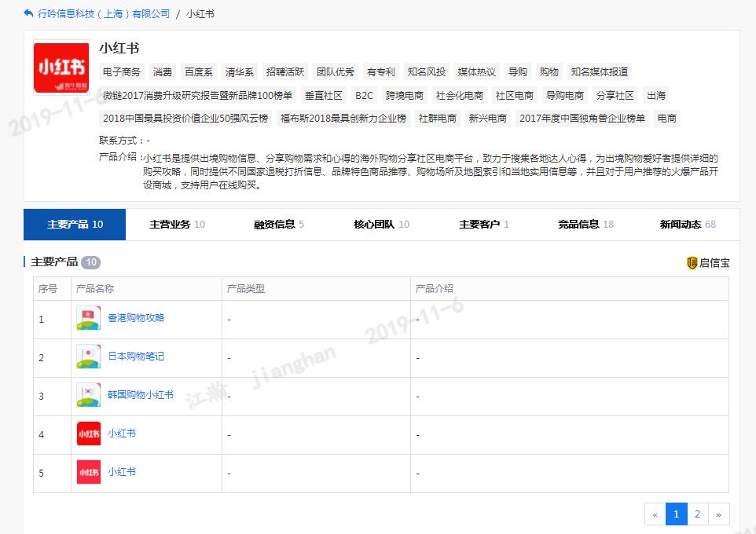This screenshot has height=534, width=756.
Task: Click the 社区电商 tag
Action: tap(515, 96)
